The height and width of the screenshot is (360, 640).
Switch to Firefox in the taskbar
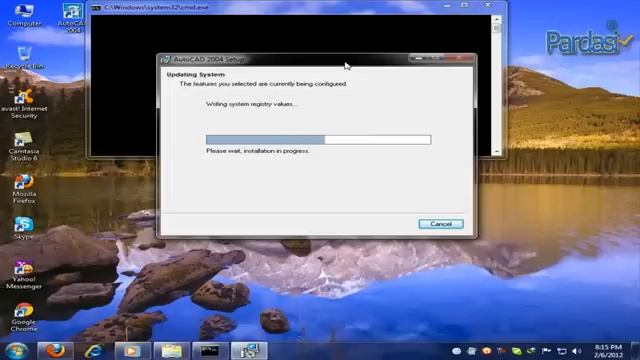(x=55, y=351)
